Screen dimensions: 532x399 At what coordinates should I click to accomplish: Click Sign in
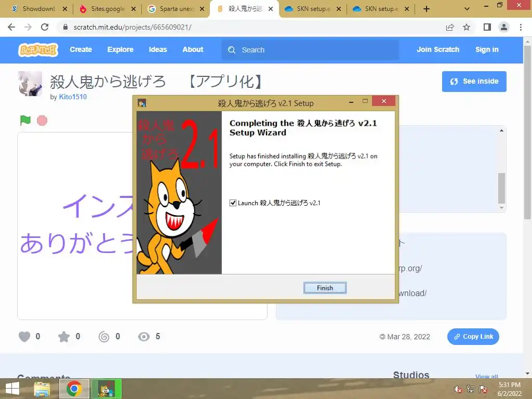pos(487,49)
